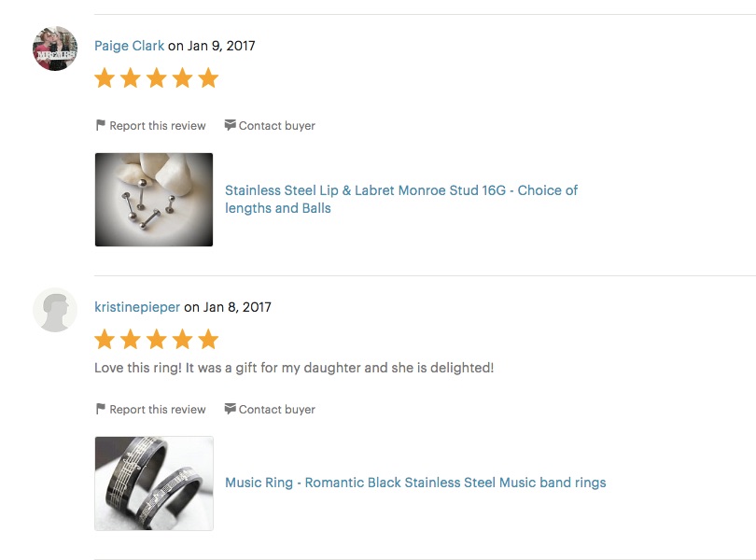The image size is (756, 560).
Task: Click third star in Paige Clark's rating
Action: tap(157, 78)
